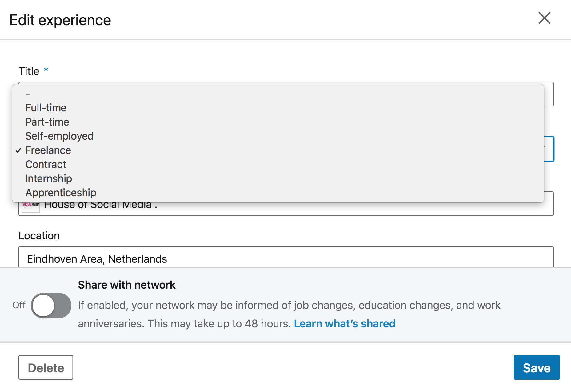Image resolution: width=571 pixels, height=392 pixels.
Task: Select Contract employment type
Action: pos(46,165)
